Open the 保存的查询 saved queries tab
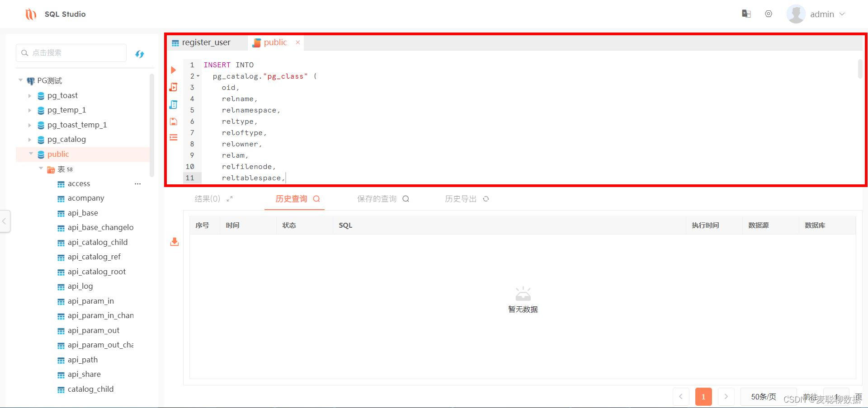Screen dimensions: 868x408 coord(377,199)
